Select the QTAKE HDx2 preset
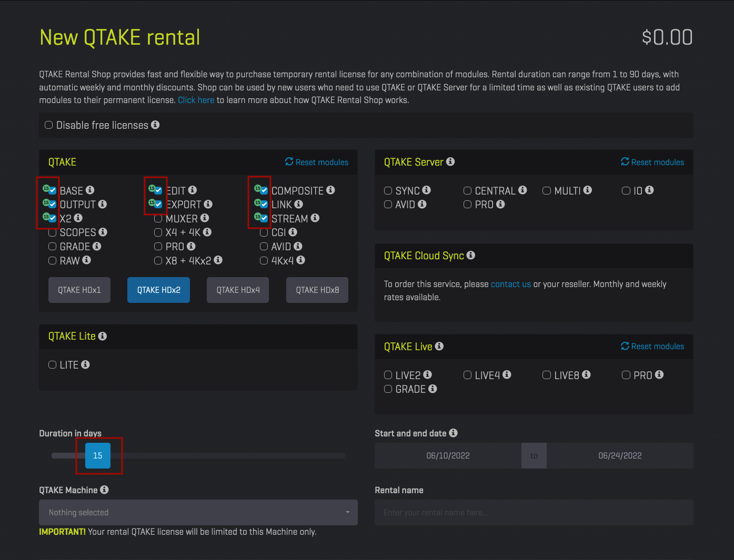 tap(158, 290)
